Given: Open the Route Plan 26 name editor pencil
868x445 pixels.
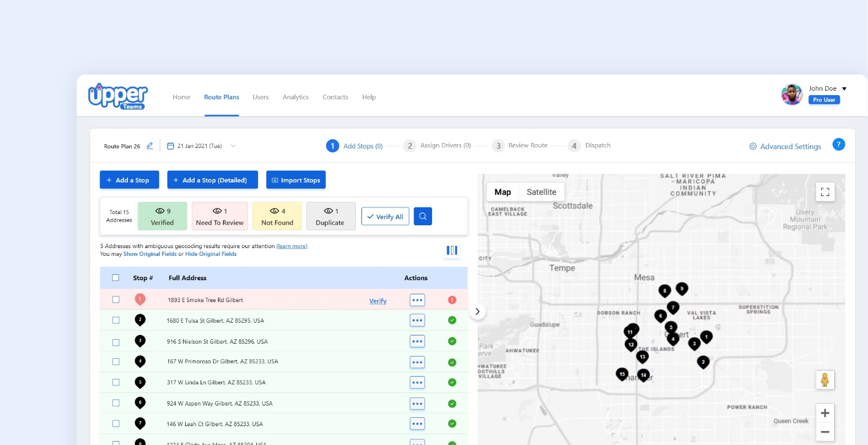Looking at the screenshot, I should click(x=149, y=145).
